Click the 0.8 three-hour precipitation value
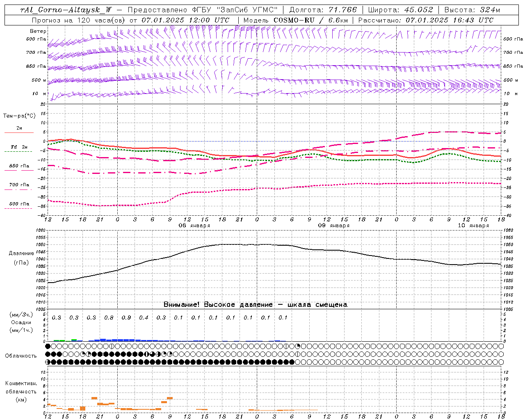This screenshot has height=420, width=525. (109, 317)
